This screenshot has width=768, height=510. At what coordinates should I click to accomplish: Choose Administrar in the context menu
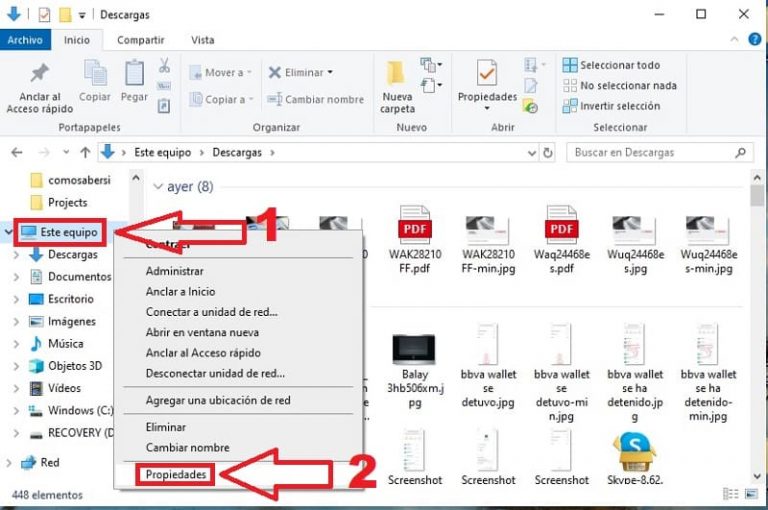[x=174, y=271]
